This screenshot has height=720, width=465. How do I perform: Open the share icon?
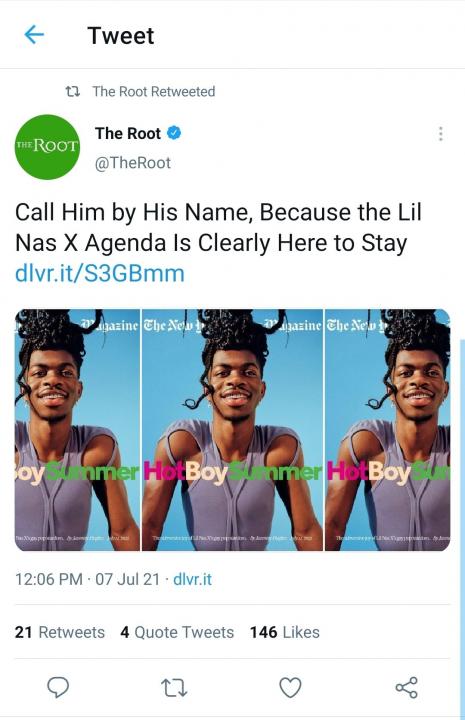407,687
